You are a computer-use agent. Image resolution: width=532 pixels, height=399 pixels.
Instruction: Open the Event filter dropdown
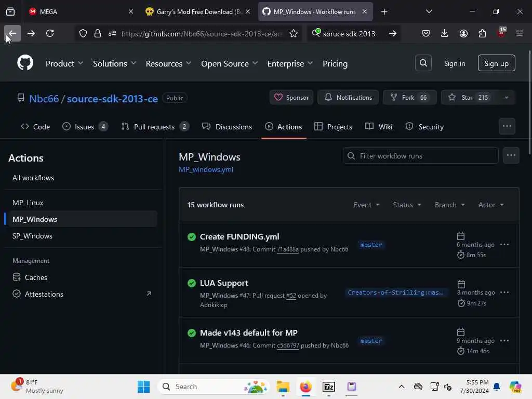pos(366,205)
